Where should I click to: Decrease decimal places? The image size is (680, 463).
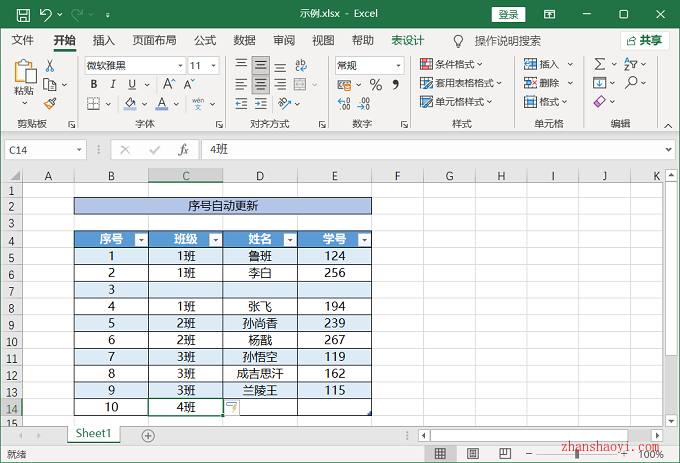coord(363,104)
